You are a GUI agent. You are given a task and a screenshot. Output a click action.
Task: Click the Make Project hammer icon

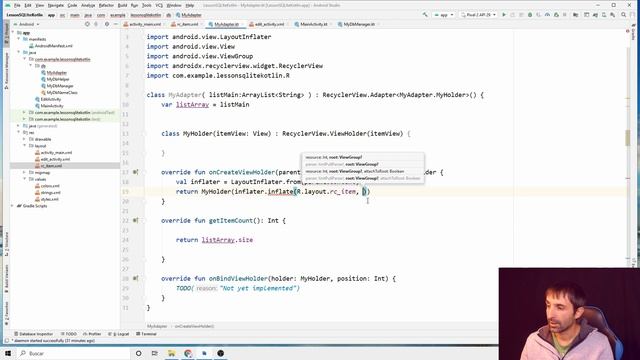tap(425, 15)
